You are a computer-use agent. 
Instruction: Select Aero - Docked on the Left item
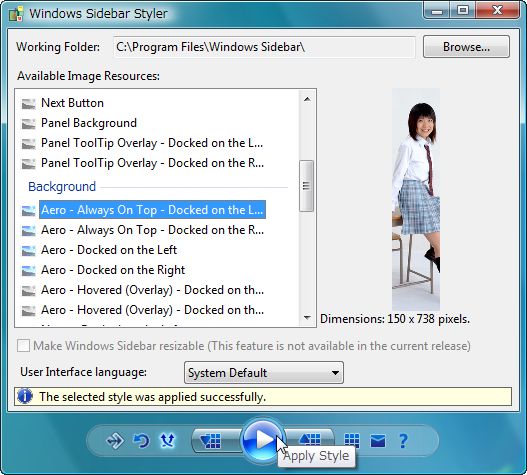[109, 250]
